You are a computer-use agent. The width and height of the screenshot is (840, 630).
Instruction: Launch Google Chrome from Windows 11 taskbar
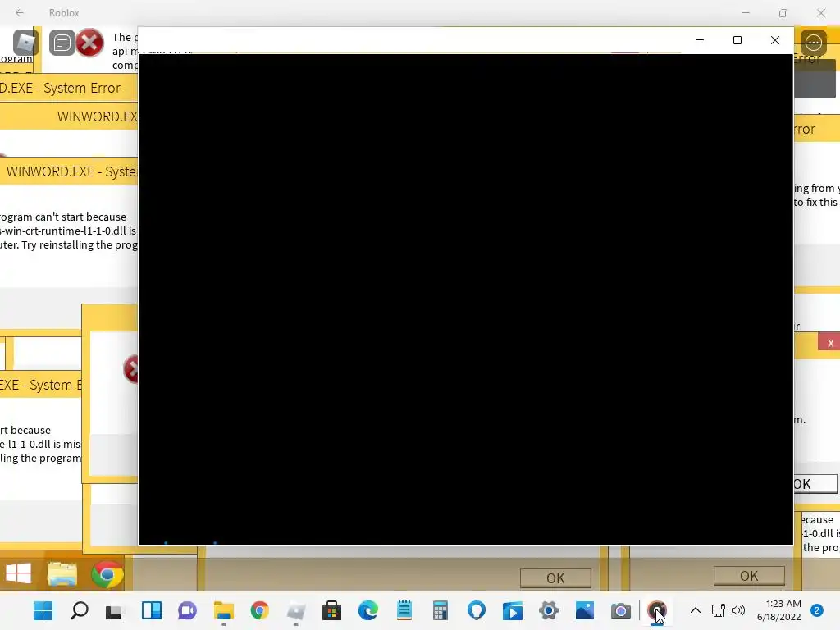[x=260, y=610]
